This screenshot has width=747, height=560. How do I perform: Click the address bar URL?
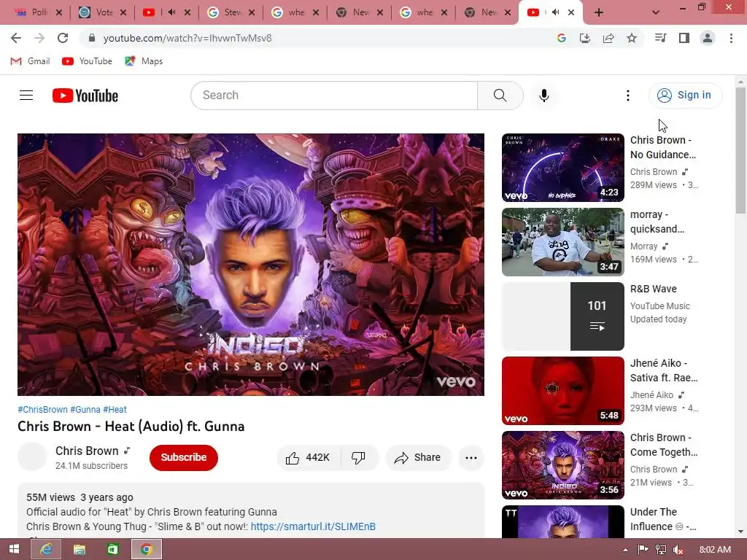[187, 38]
